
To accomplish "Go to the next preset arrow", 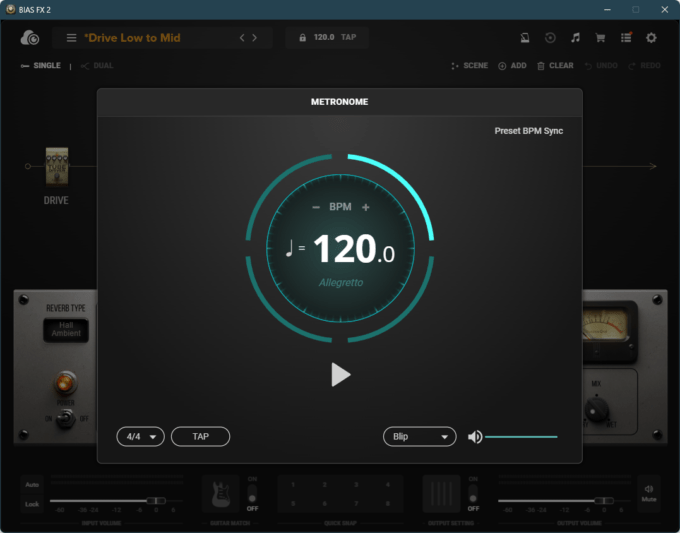I will (x=255, y=38).
